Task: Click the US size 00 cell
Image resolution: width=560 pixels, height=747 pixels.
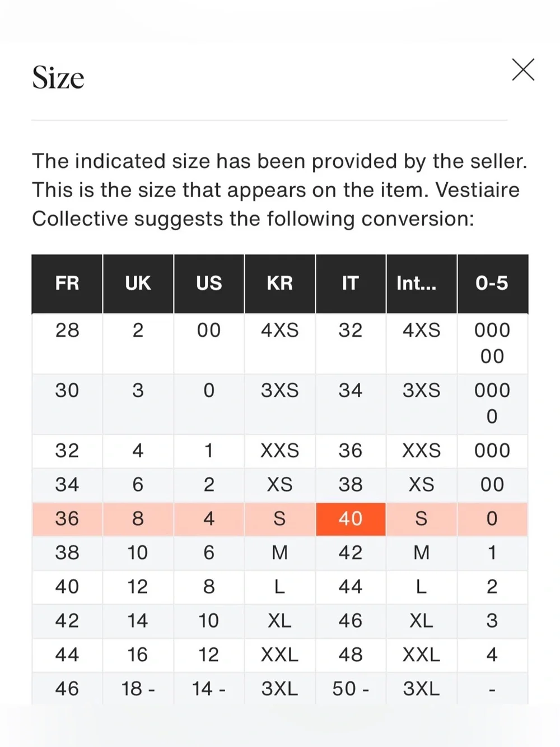Action: 209,344
